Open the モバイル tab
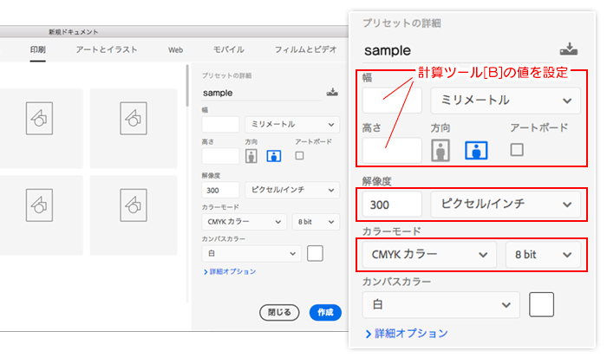 228,50
